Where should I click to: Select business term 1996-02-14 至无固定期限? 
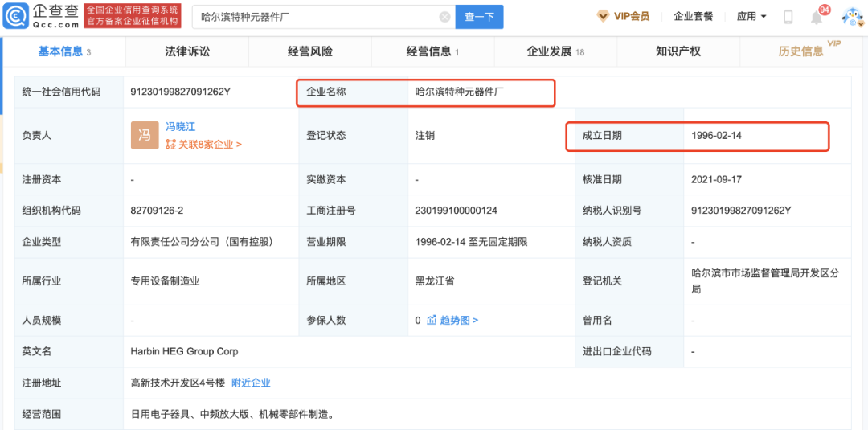point(471,242)
